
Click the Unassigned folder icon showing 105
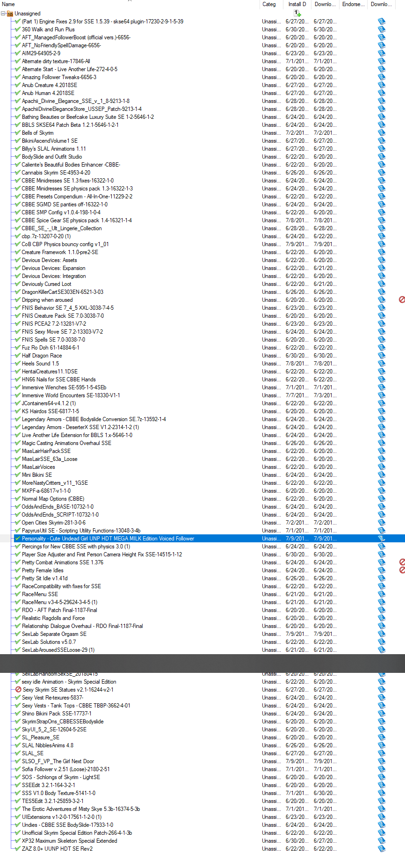[x=10, y=14]
